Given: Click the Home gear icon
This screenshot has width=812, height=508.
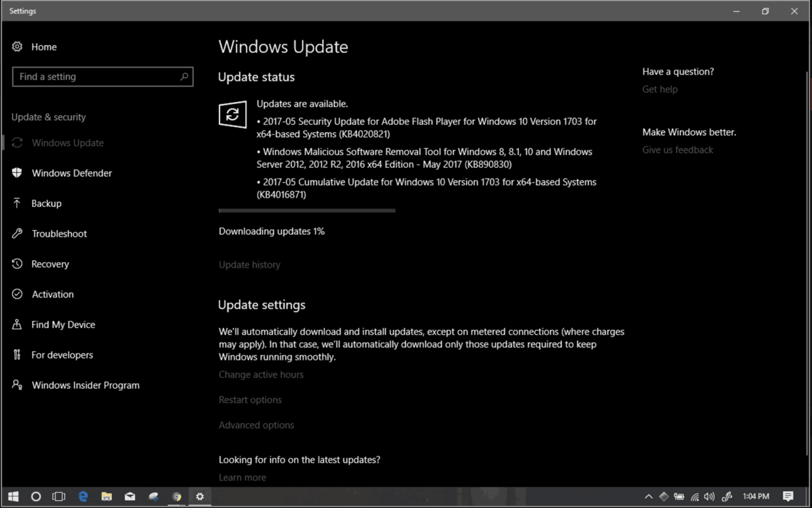Looking at the screenshot, I should [17, 46].
